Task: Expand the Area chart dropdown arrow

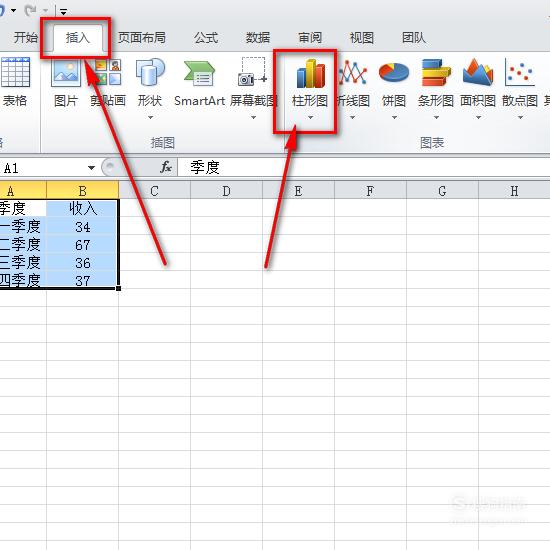Action: click(x=478, y=118)
